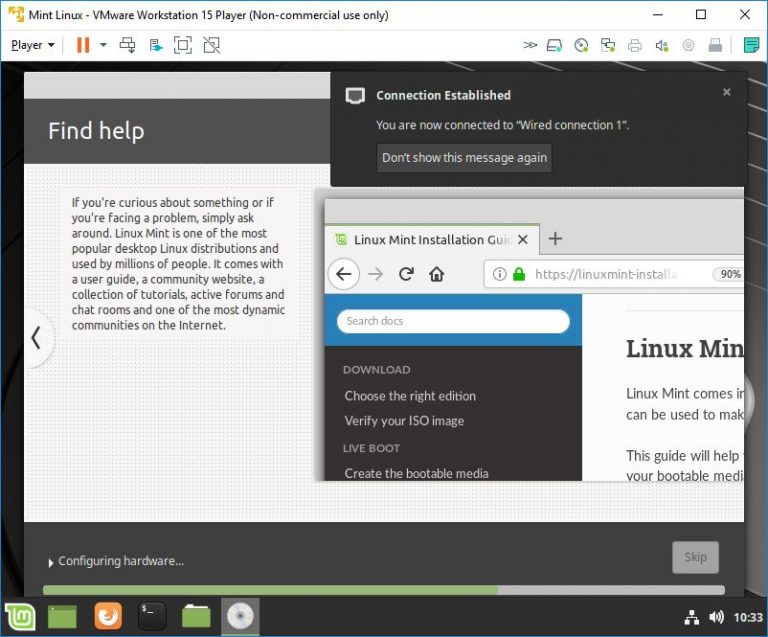Click Don't show this message again
Viewport: 768px width, 637px height.
pyautogui.click(x=464, y=158)
